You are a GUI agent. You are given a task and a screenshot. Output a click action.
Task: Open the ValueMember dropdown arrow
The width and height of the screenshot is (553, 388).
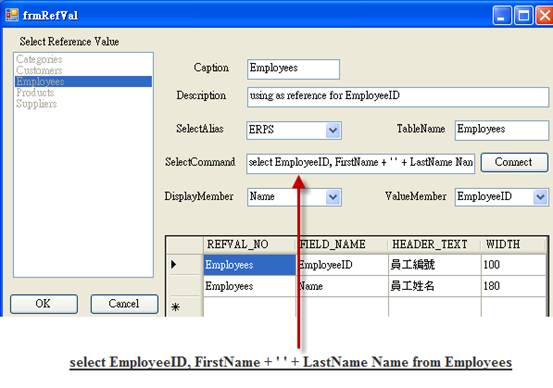point(541,197)
